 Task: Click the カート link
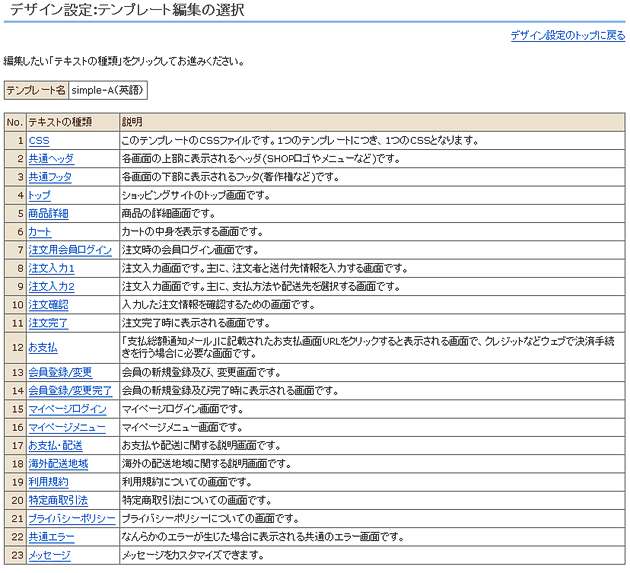(x=39, y=232)
